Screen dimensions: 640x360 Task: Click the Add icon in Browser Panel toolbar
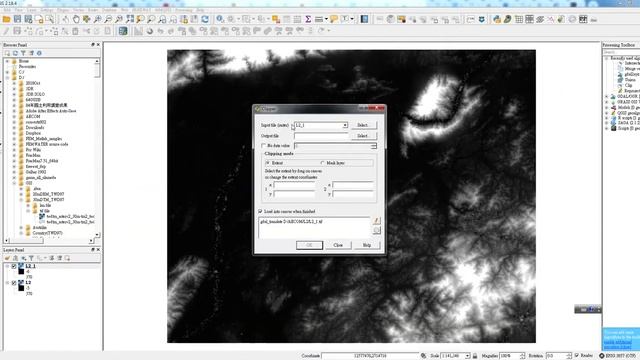point(7,53)
